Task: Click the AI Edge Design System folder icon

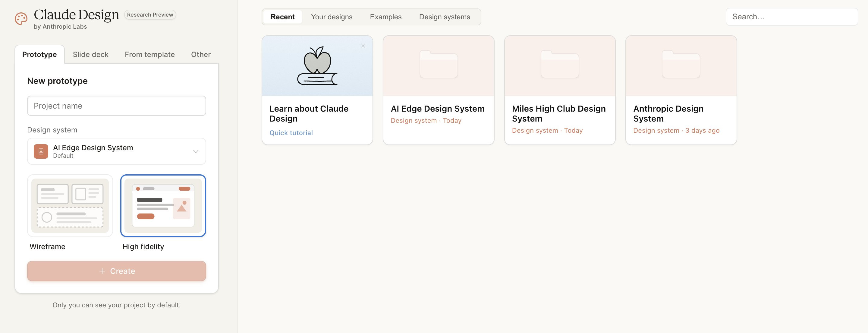Action: tap(439, 65)
